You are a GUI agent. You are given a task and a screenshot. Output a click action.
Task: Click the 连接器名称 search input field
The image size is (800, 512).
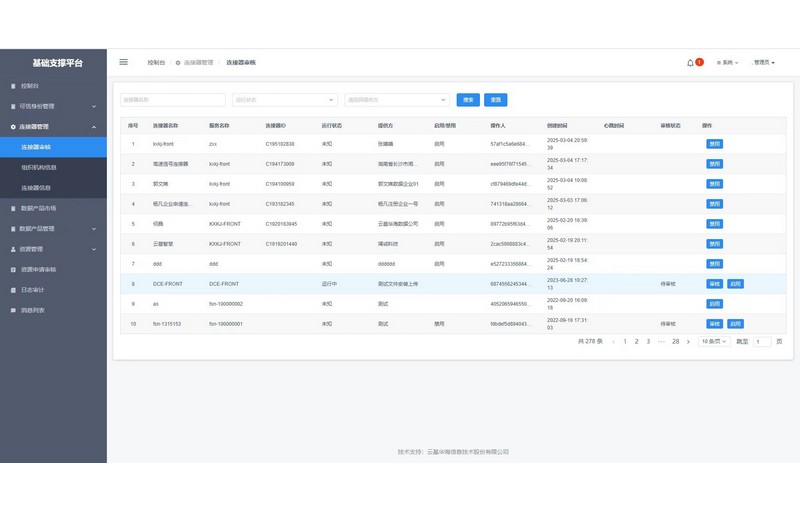[x=173, y=100]
